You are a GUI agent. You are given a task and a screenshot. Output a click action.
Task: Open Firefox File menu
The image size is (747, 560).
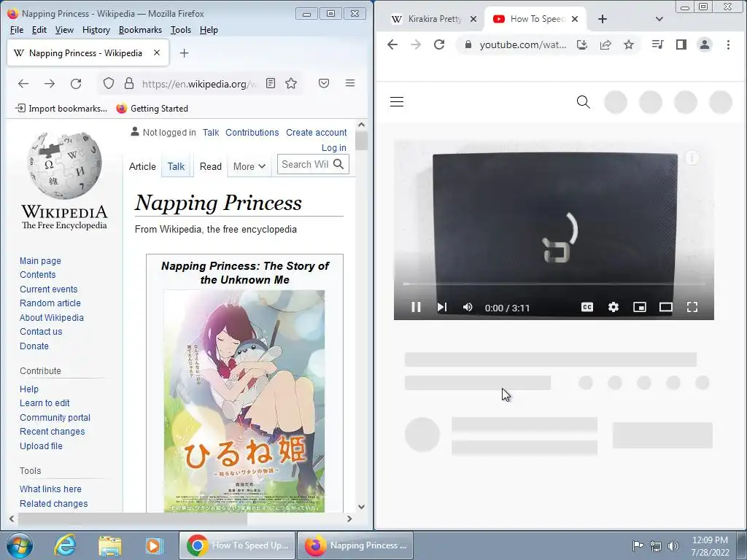point(17,30)
